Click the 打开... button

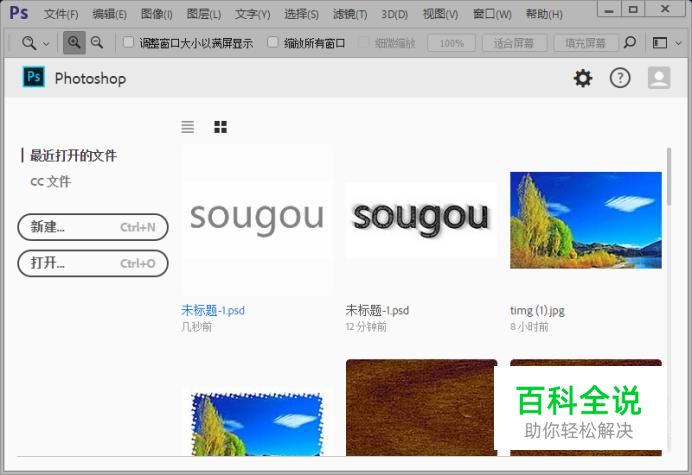coord(93,263)
